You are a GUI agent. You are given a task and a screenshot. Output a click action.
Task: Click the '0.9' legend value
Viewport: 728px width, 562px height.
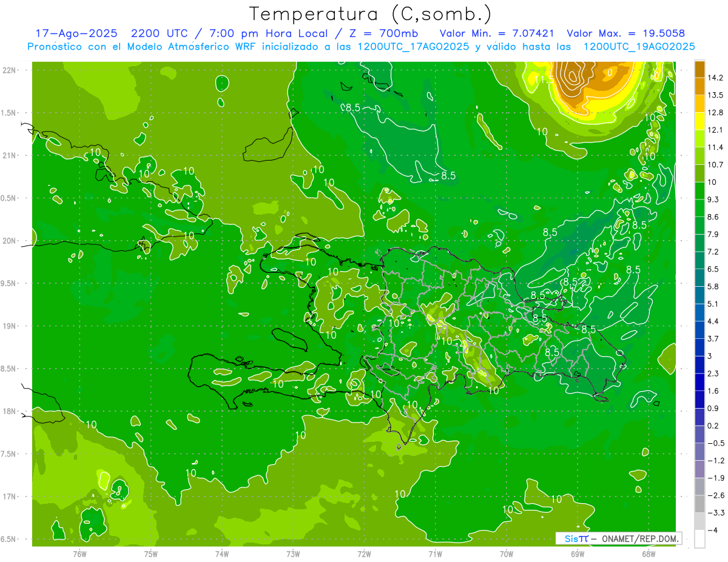coord(714,408)
